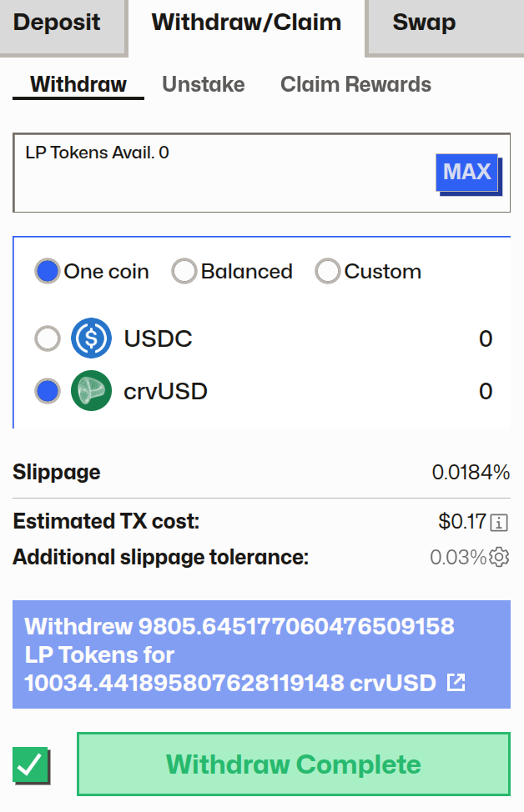
Task: Click the 0.03% additional slippage tolerance value
Action: pyautogui.click(x=459, y=557)
